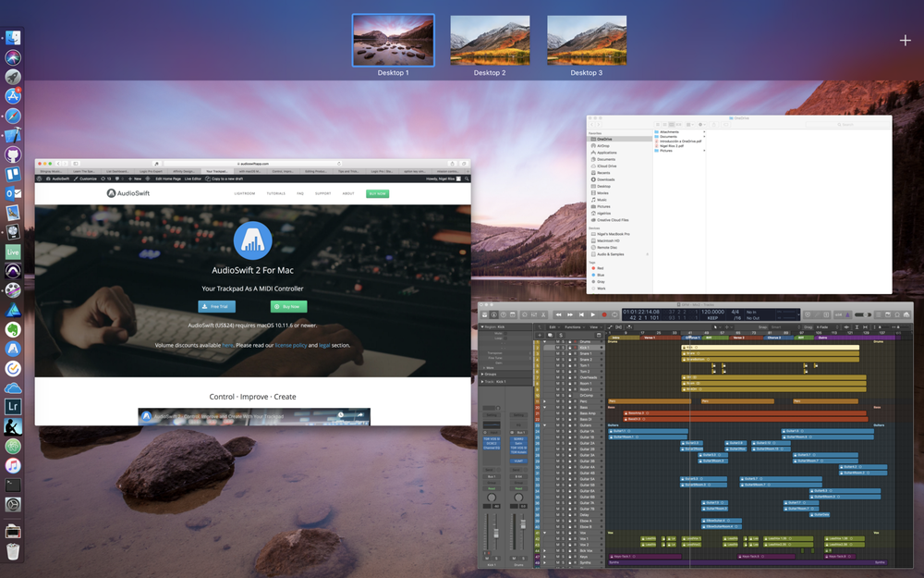Click Record button in Logic Pro transport
This screenshot has width=924, height=578.
point(604,315)
